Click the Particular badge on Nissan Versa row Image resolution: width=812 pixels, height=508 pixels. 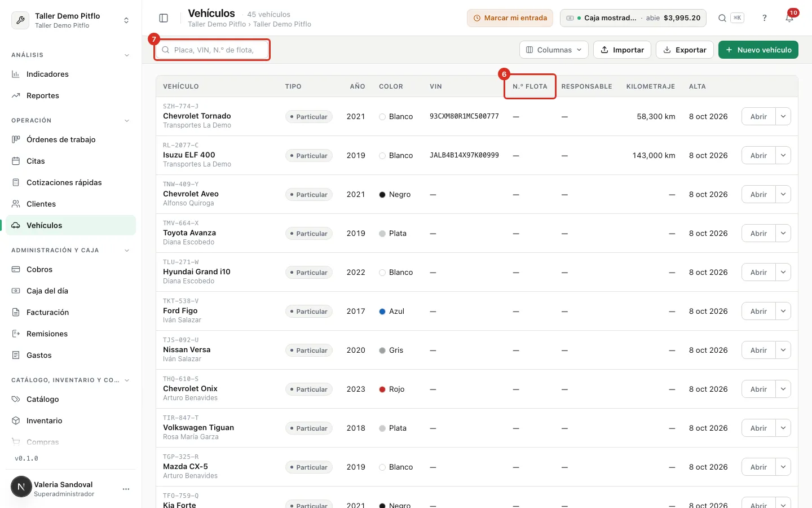(x=309, y=351)
